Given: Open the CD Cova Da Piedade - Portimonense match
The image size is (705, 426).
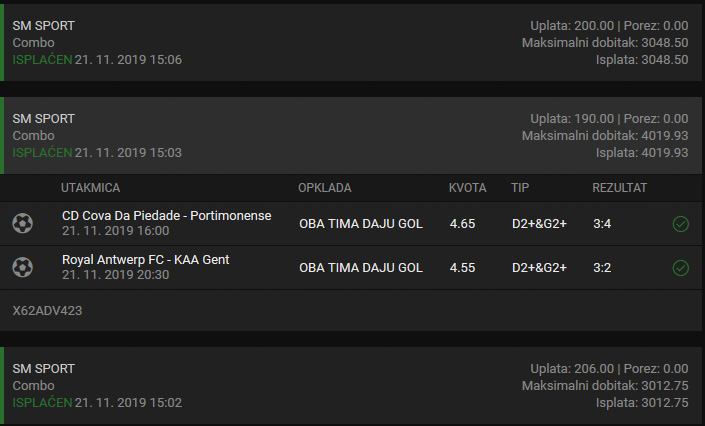Looking at the screenshot, I should point(166,215).
